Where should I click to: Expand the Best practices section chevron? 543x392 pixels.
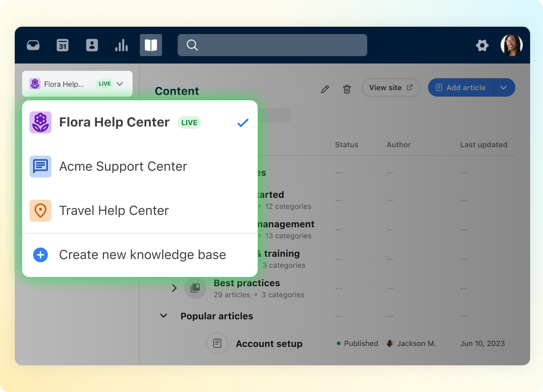pos(174,288)
